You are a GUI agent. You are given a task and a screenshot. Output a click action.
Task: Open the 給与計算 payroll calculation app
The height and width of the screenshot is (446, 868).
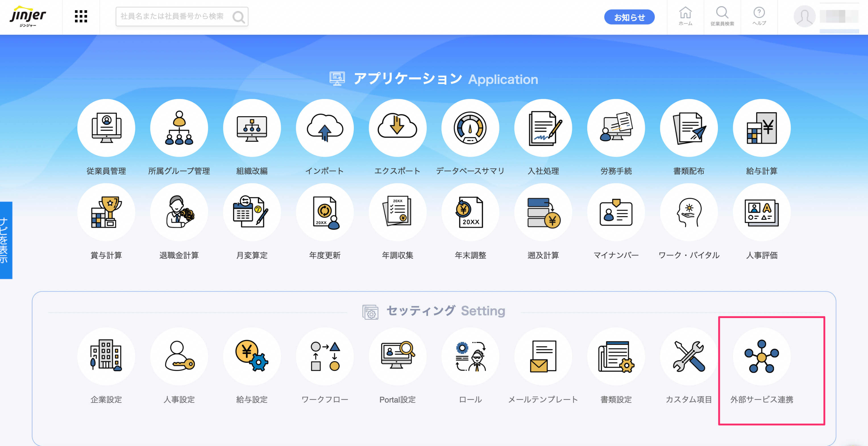point(761,128)
